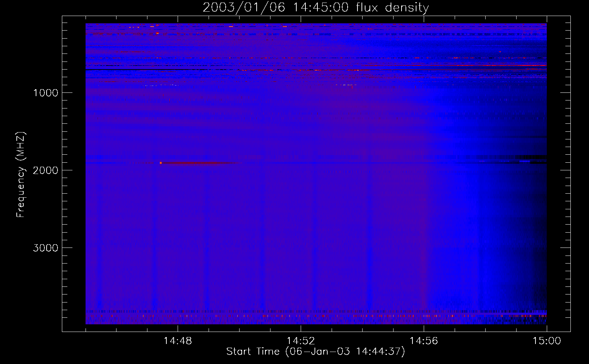Screen dimensions: 589x364
Task: Click the red horizontal burst streak near 1900 MHz
Action: coord(199,163)
